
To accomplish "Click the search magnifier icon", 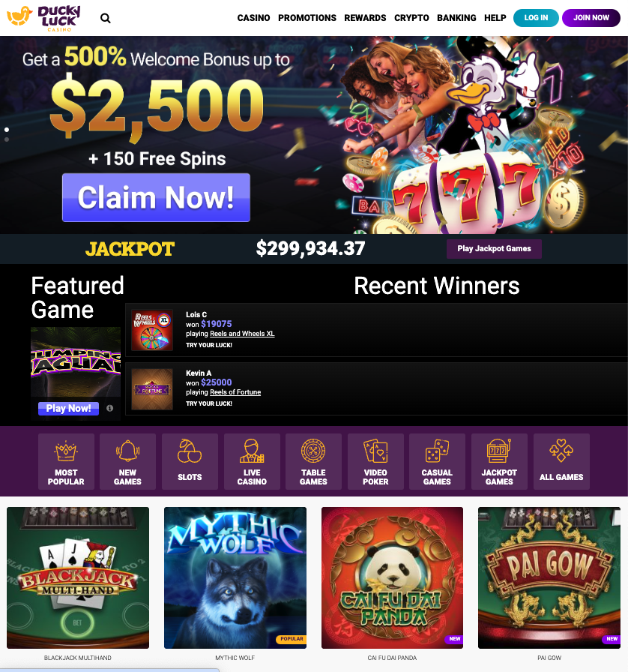I will (x=106, y=19).
